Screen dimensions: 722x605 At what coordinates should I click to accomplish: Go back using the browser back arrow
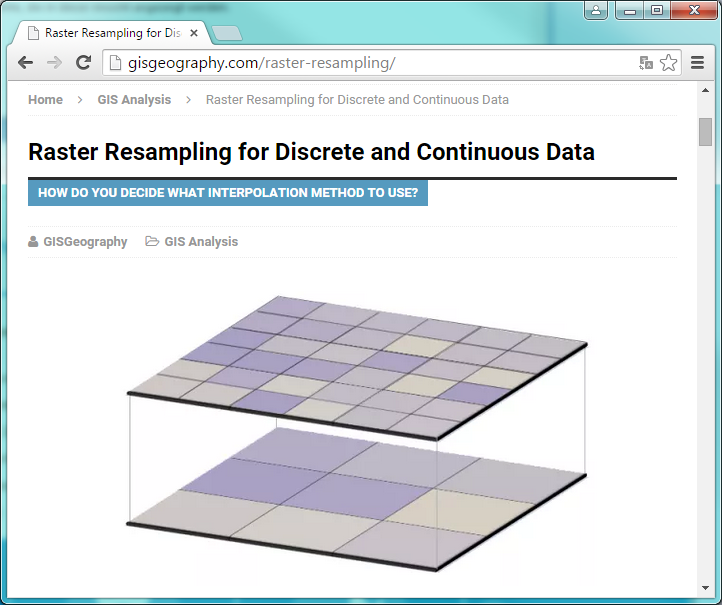[26, 63]
